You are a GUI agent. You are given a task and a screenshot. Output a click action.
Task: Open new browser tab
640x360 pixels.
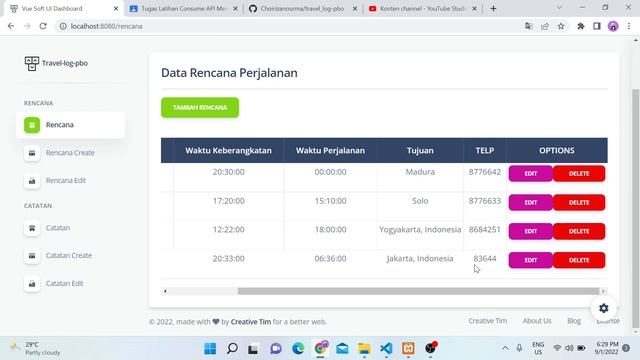[493, 9]
